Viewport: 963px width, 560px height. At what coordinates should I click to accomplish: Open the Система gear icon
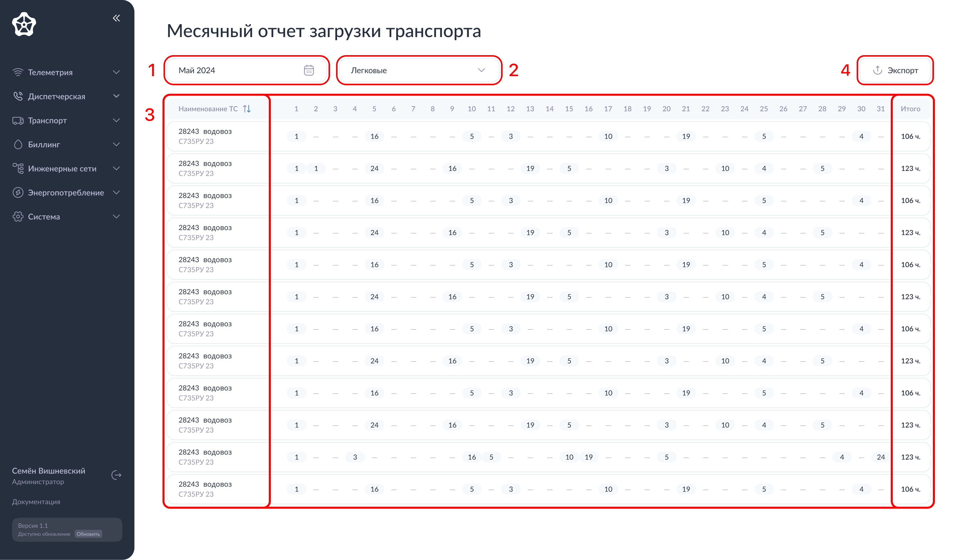coord(18,216)
